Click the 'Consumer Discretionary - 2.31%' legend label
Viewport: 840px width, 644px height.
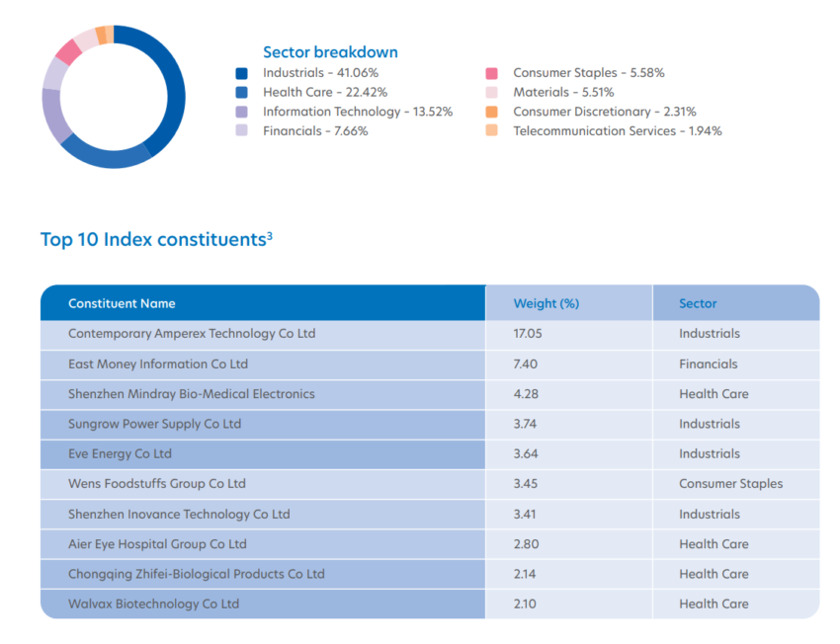coord(605,112)
